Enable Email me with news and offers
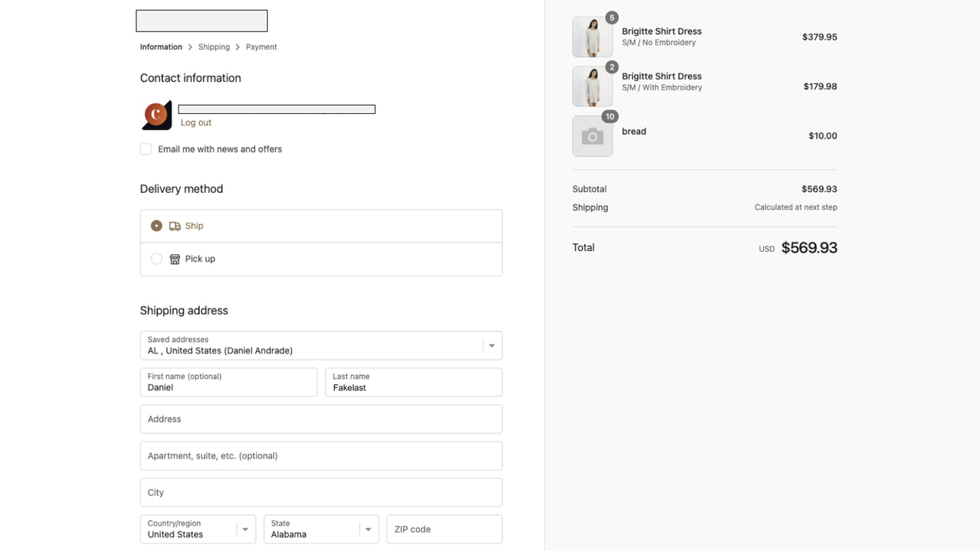Screen dimensions: 980x551 coord(145,148)
